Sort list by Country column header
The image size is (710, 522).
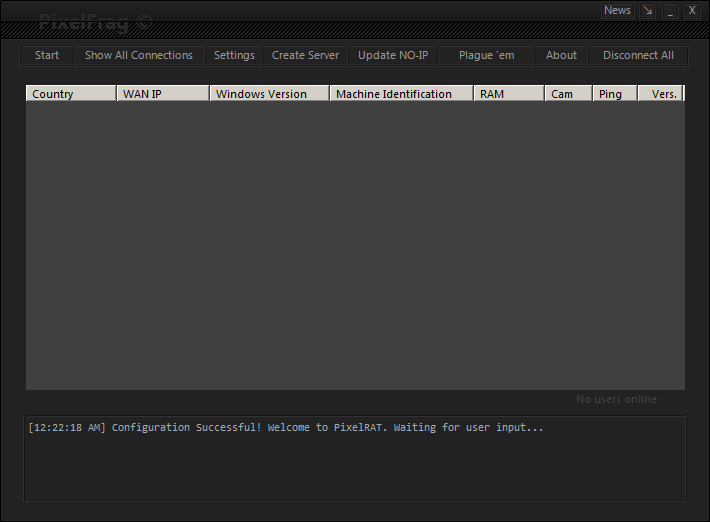(70, 94)
